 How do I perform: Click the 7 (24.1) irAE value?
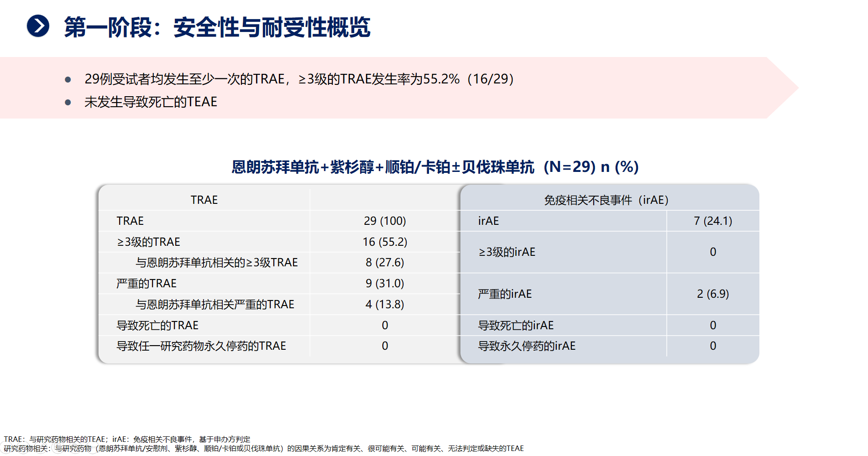pyautogui.click(x=712, y=221)
